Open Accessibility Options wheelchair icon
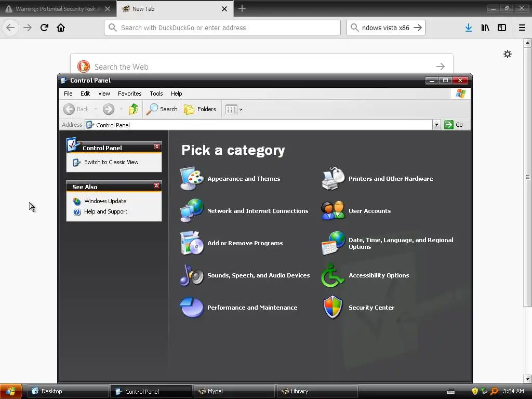 [x=333, y=275]
